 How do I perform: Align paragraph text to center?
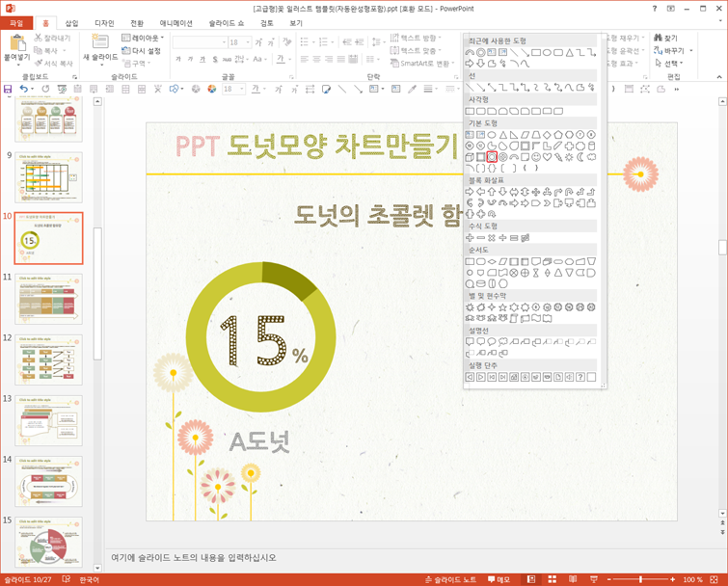click(316, 59)
